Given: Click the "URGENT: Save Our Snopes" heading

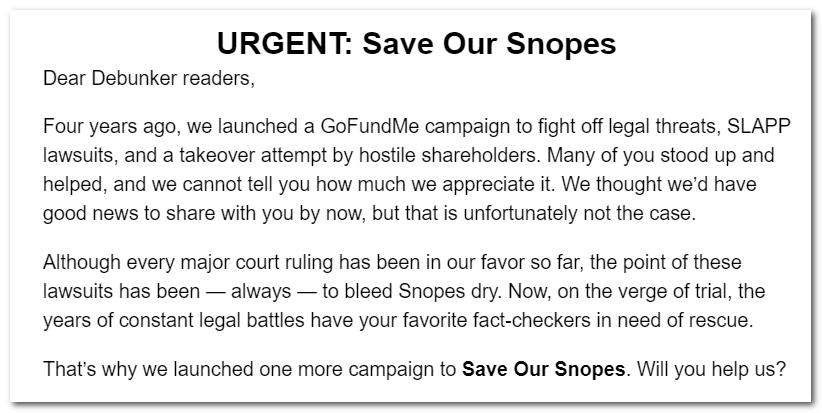Looking at the screenshot, I should 416,44.
